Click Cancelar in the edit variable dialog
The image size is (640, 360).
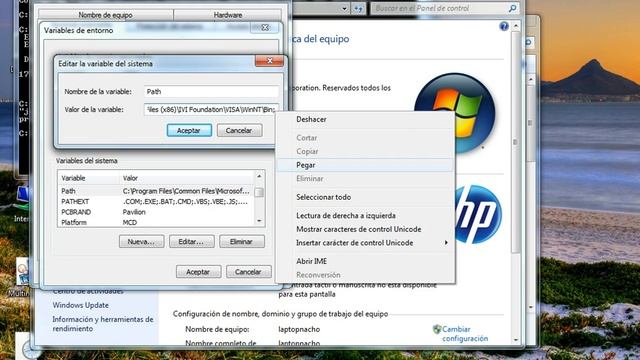pyautogui.click(x=239, y=131)
